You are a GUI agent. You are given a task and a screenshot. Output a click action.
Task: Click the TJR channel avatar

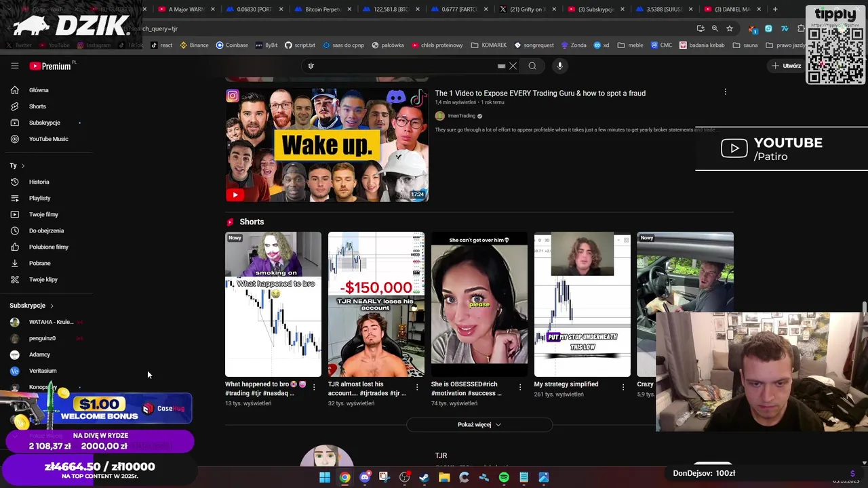(327, 456)
